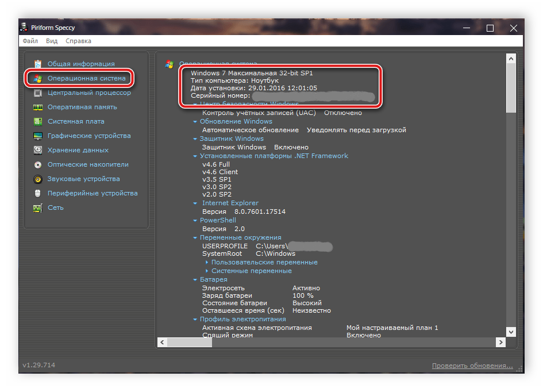
Task: Open the Справка menu
Action: point(78,41)
